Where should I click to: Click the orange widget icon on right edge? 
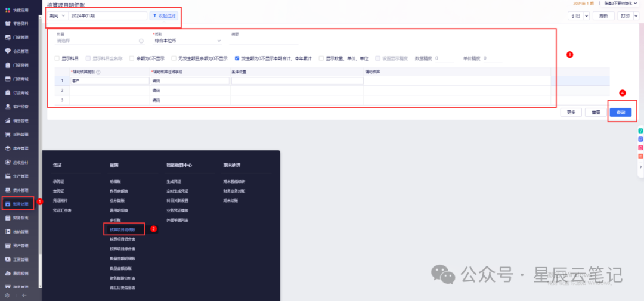(x=640, y=156)
